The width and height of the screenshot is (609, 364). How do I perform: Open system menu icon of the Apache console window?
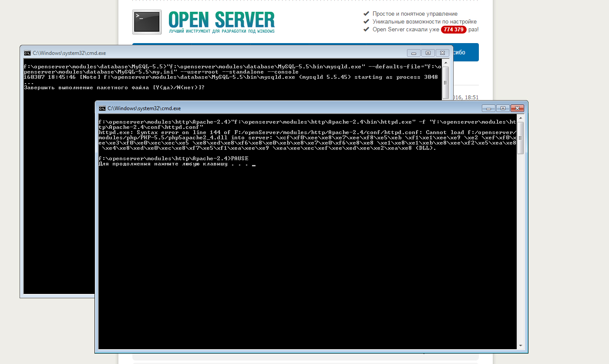pyautogui.click(x=102, y=108)
